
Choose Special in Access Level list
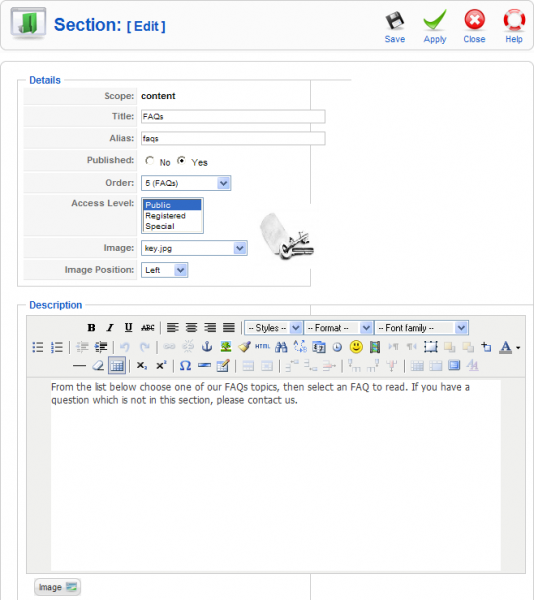click(x=172, y=227)
